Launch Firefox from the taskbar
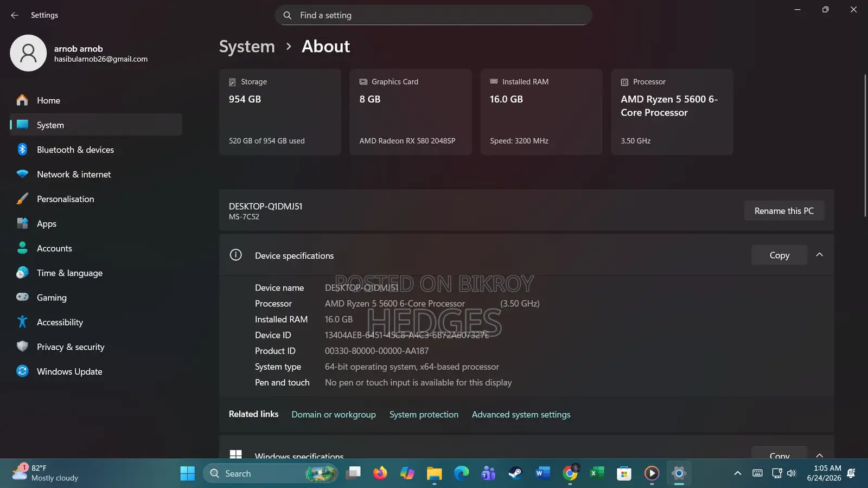Viewport: 868px width, 488px height. (x=380, y=473)
